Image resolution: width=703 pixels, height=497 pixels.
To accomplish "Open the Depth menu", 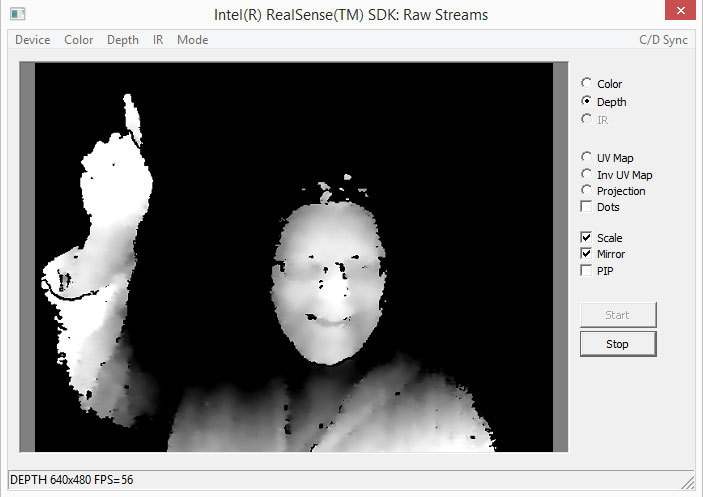I will (x=123, y=40).
